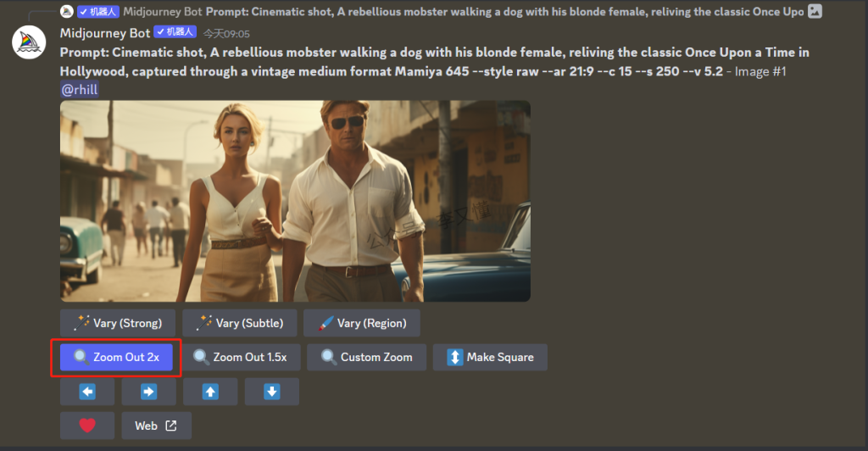Open Vary (Region) editor
Viewport: 868px width, 451px height.
click(361, 323)
